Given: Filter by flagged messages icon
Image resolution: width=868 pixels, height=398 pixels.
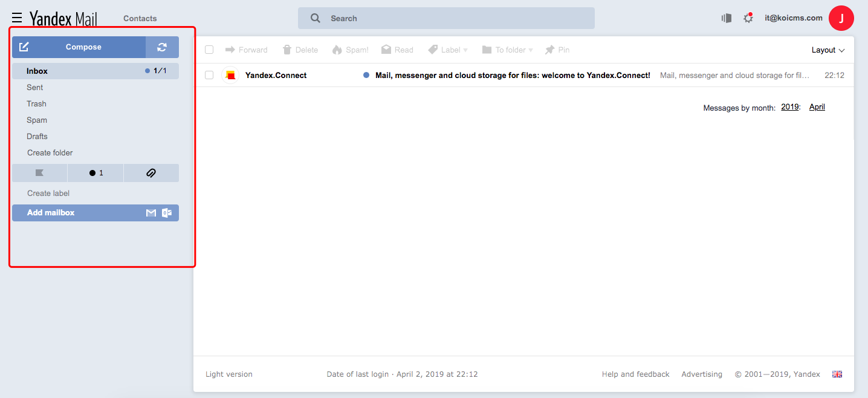Looking at the screenshot, I should point(40,173).
